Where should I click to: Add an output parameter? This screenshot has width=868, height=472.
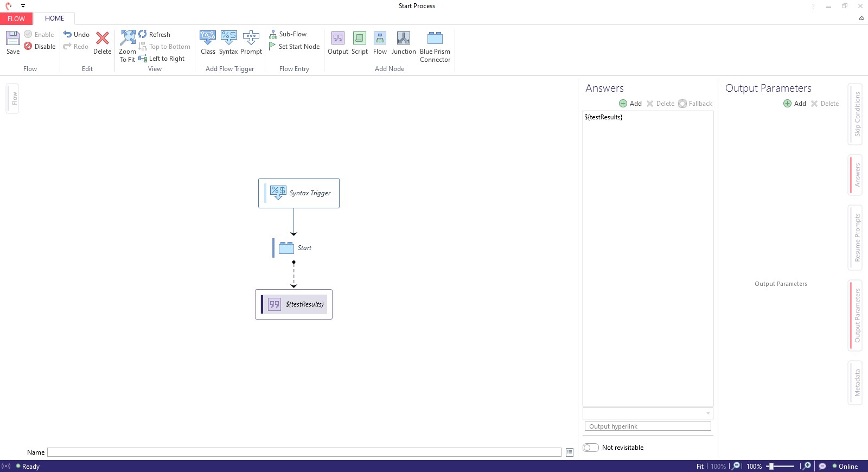[x=795, y=104]
